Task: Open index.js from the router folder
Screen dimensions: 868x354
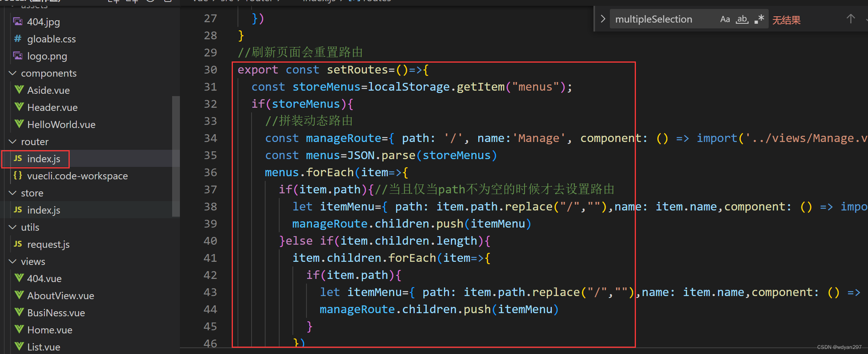Action: click(44, 159)
